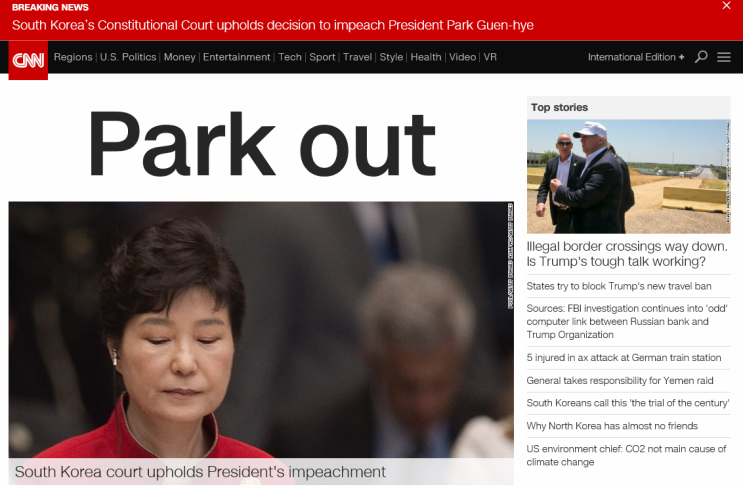This screenshot has width=743, height=489.
Task: Open 'Why North Korea has almost no friends'
Action: click(612, 426)
